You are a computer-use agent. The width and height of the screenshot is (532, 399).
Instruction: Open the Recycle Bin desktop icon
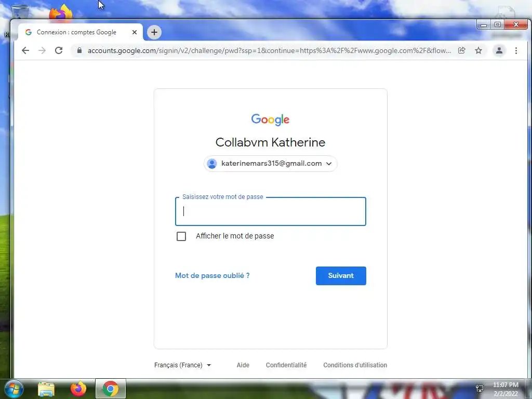tap(20, 11)
